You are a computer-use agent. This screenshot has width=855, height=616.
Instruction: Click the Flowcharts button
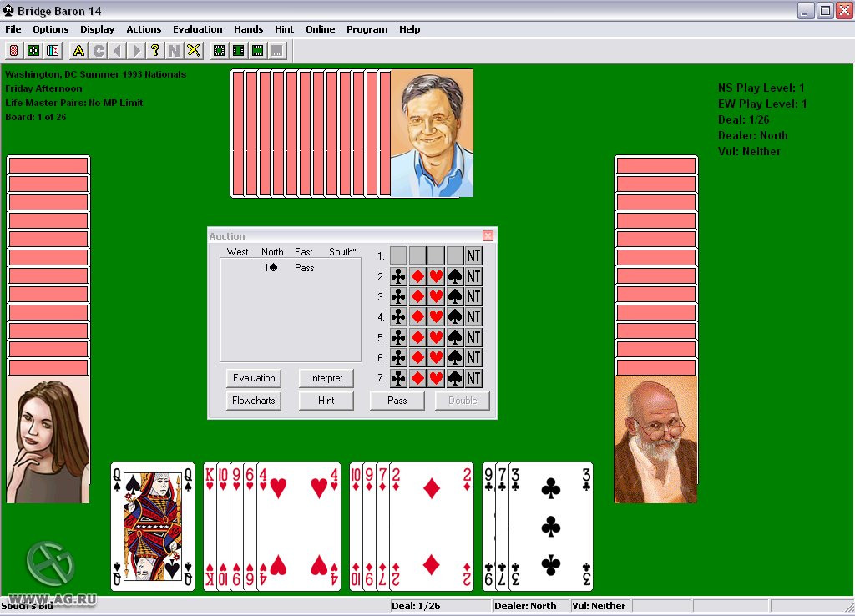click(x=254, y=400)
